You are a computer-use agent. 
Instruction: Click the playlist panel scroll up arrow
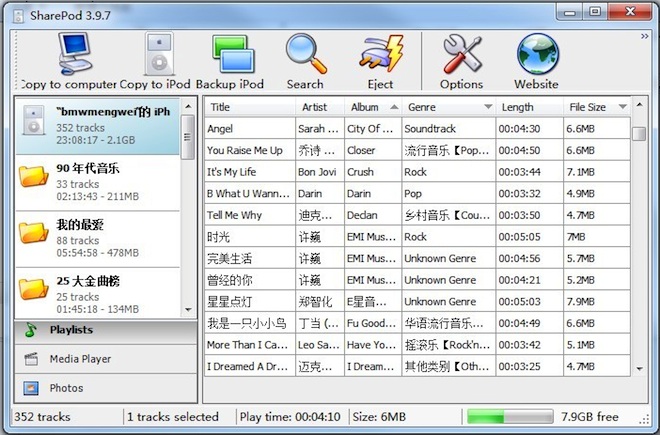[188, 106]
